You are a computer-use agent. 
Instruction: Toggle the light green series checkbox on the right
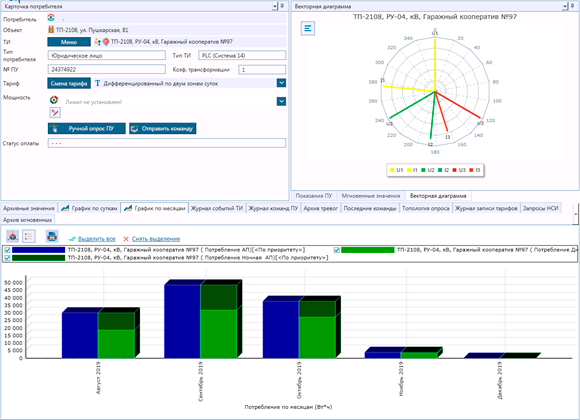click(x=337, y=250)
